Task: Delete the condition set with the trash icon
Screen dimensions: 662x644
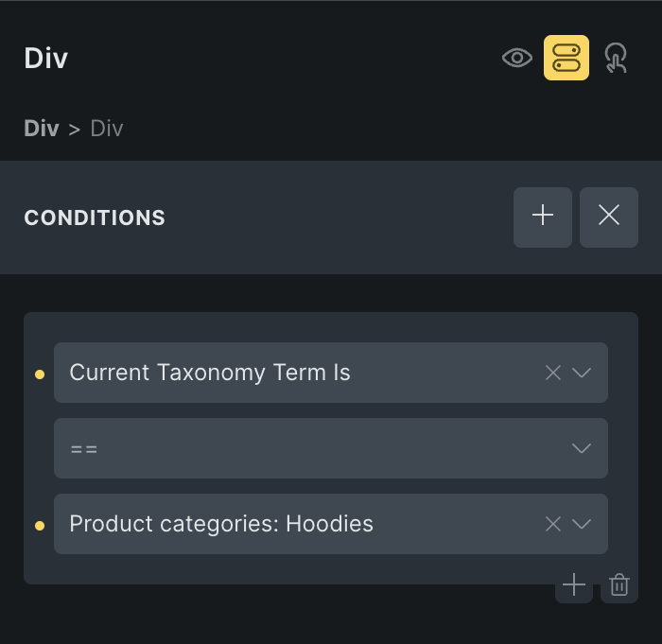Action: pyautogui.click(x=619, y=584)
